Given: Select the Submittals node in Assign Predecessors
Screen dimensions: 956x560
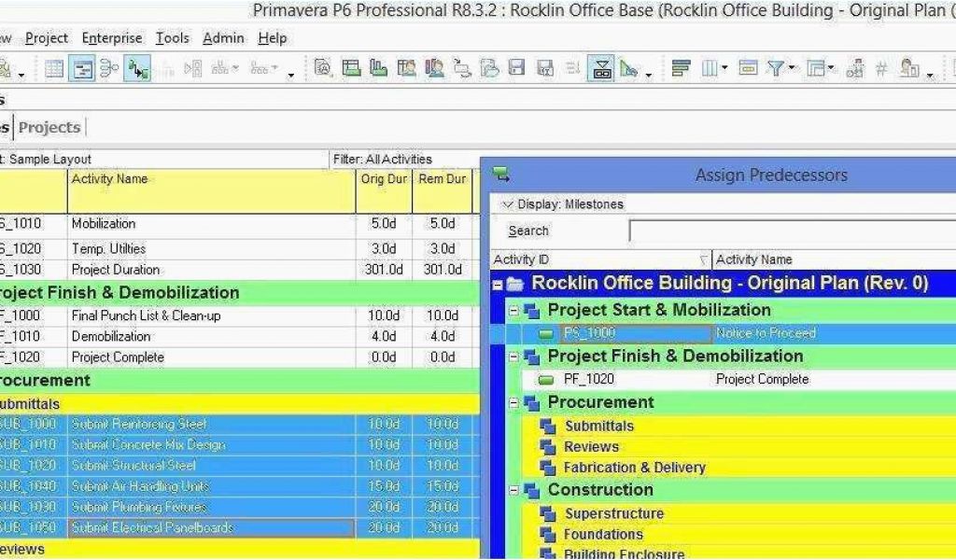Looking at the screenshot, I should (598, 426).
